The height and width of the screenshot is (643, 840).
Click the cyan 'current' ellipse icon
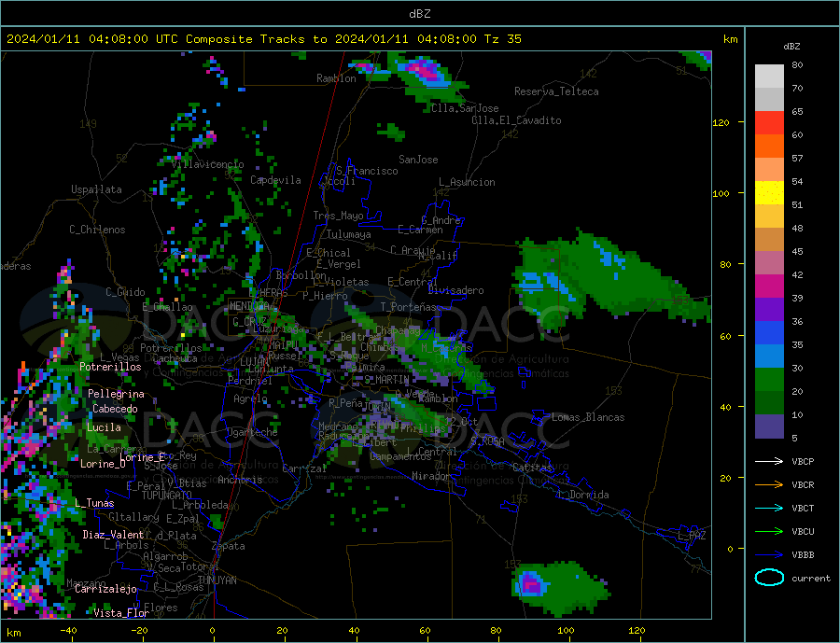click(769, 578)
